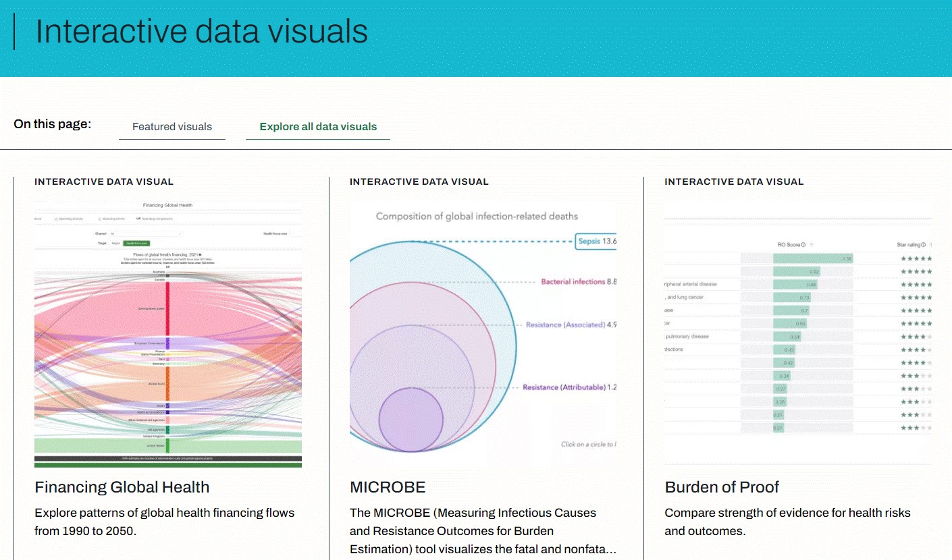Click the Spending sources icon in the Financing chart
The width and height of the screenshot is (952, 560).
tap(55, 219)
